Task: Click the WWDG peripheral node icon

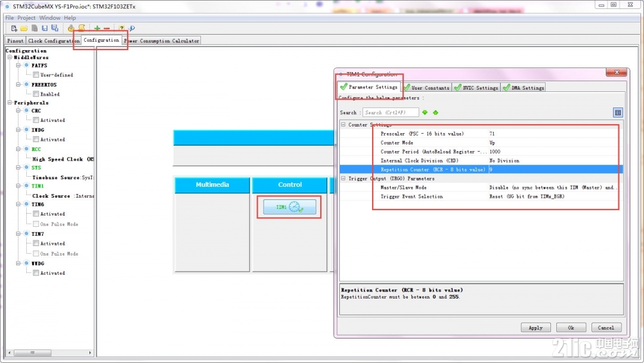Action: click(x=26, y=263)
